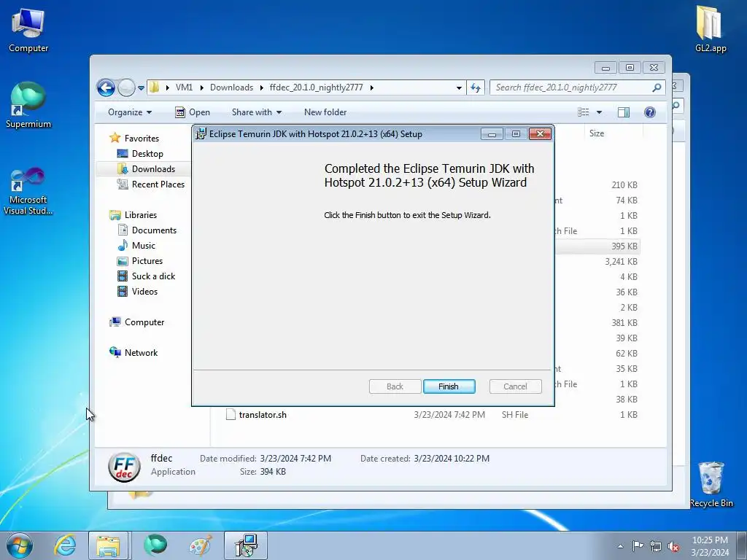Image resolution: width=747 pixels, height=560 pixels.
Task: Click the Supermium taskbar icon
Action: pos(155,545)
